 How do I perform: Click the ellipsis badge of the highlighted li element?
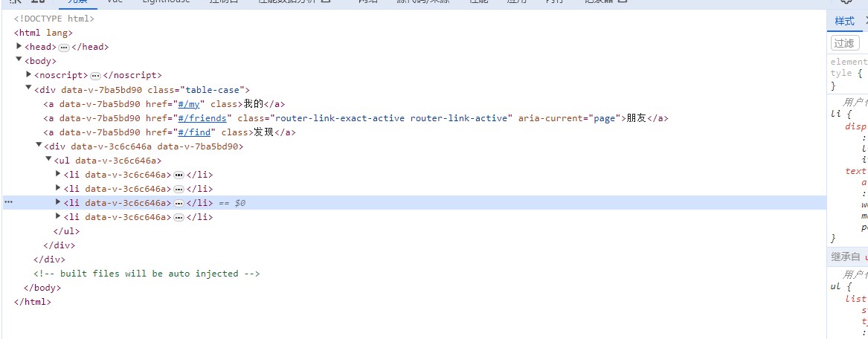(179, 203)
